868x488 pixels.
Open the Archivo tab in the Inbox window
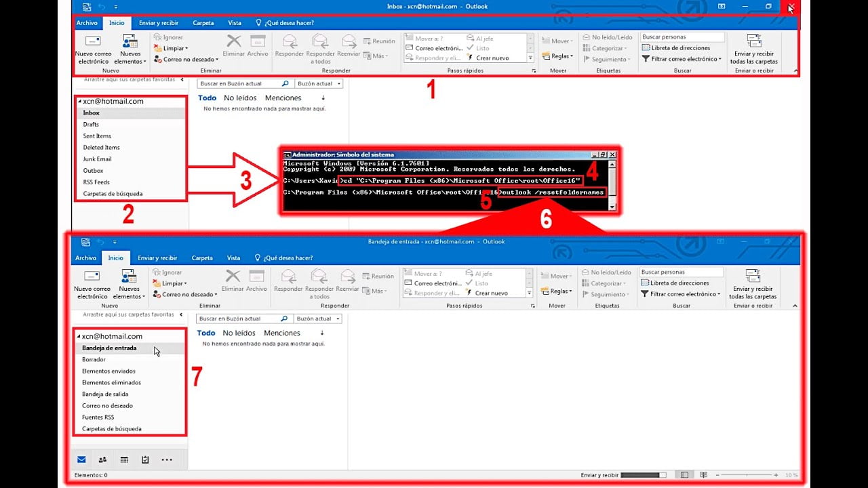pyautogui.click(x=87, y=22)
